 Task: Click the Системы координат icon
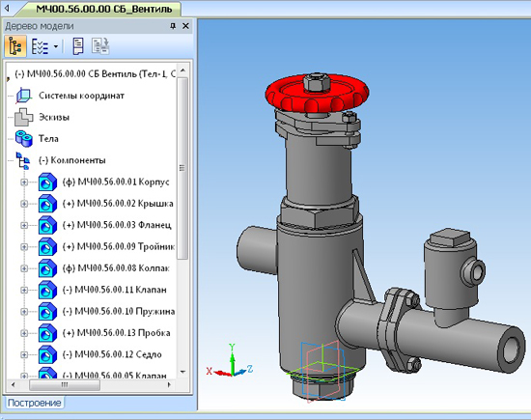tap(24, 96)
